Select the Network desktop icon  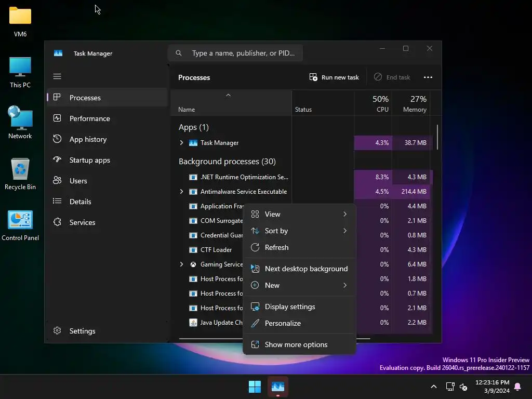click(x=20, y=123)
